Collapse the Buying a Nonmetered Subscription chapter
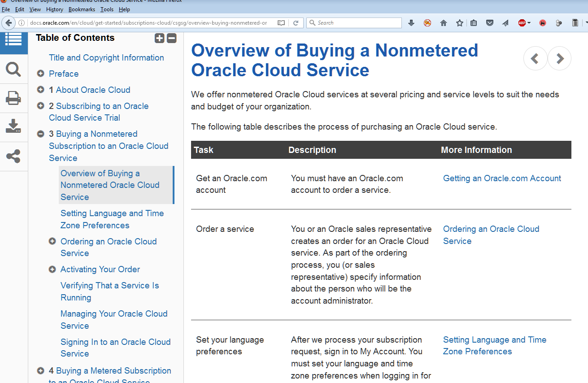 click(40, 134)
